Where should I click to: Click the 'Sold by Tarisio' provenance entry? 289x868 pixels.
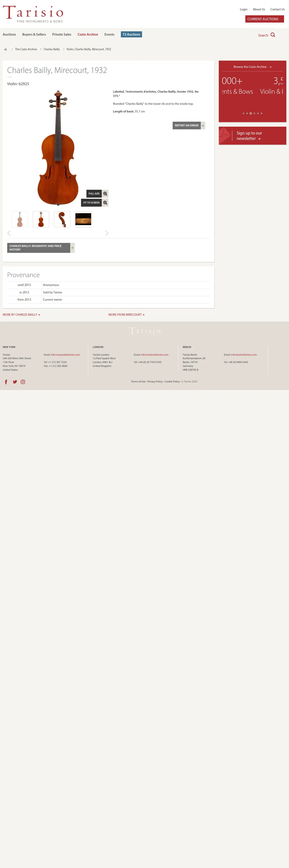tap(52, 292)
